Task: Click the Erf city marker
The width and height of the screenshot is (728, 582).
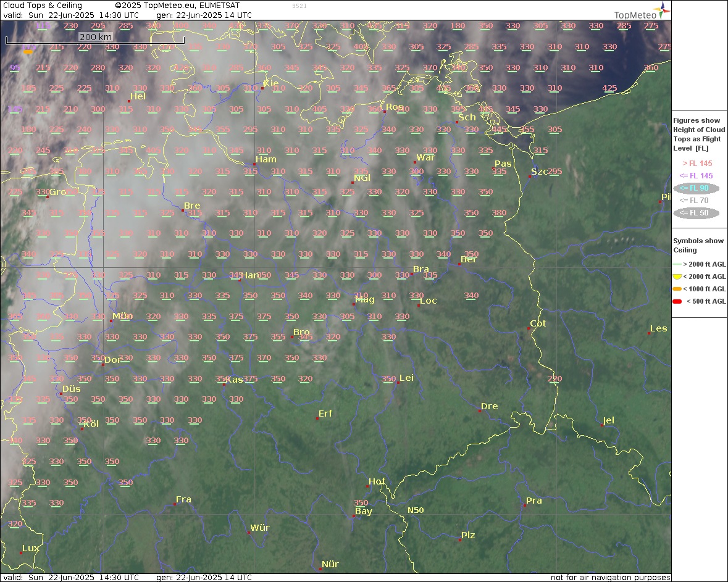Action: click(317, 418)
